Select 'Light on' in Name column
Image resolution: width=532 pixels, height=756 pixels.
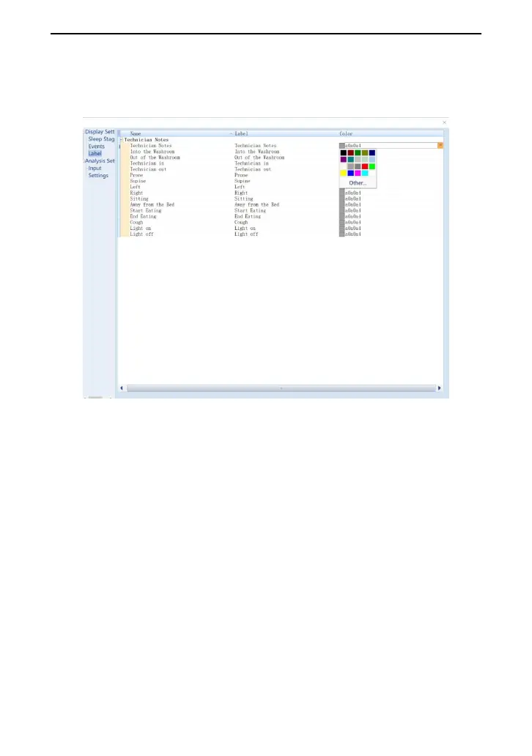[x=141, y=229]
